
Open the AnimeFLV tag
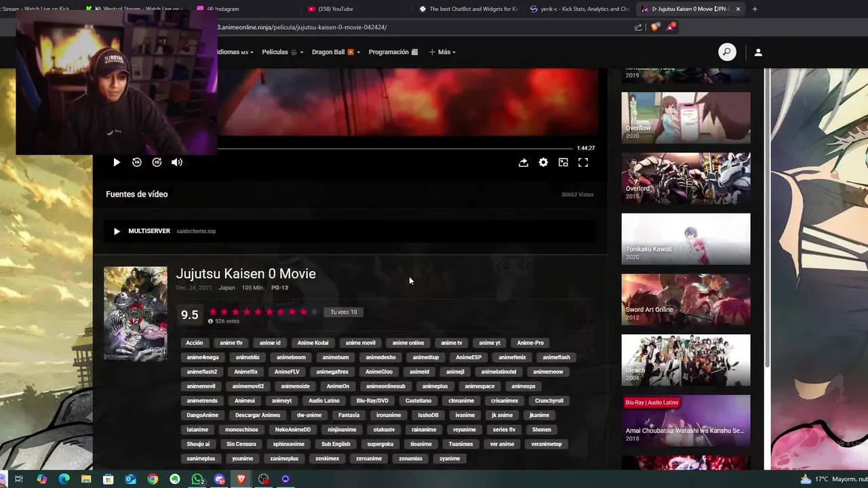tap(287, 372)
